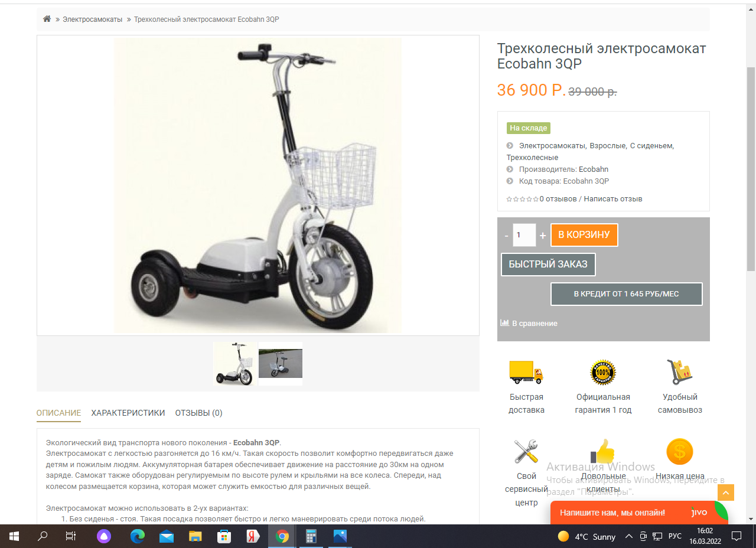Screen dimensions: 756x548
Task: Open the Отзывы (0) tab
Action: tap(198, 413)
